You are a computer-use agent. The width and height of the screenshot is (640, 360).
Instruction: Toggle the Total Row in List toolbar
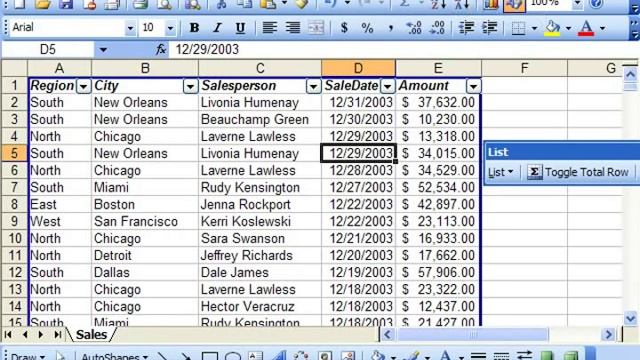578,172
